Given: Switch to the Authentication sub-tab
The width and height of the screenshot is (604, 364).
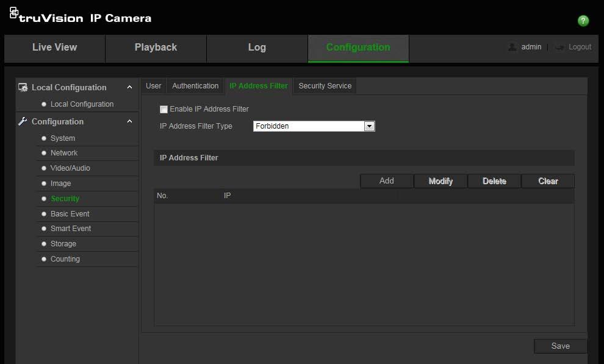Looking at the screenshot, I should 195,86.
